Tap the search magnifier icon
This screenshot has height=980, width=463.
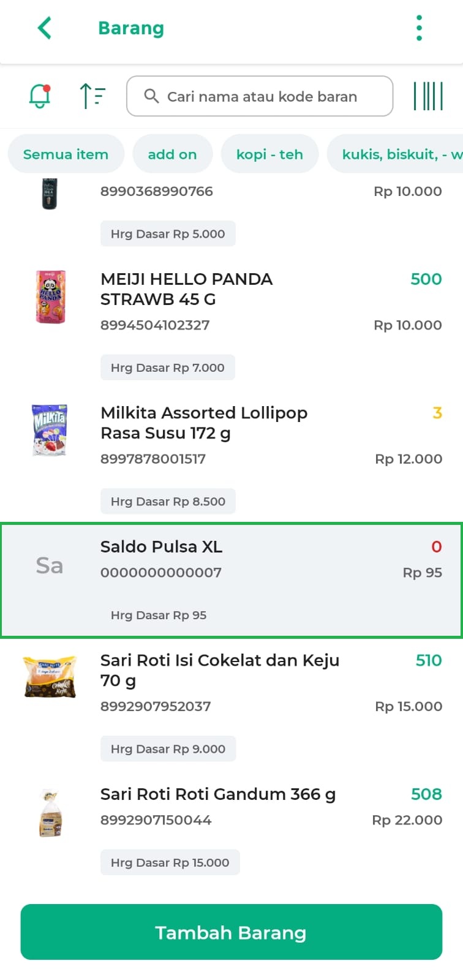[x=151, y=96]
